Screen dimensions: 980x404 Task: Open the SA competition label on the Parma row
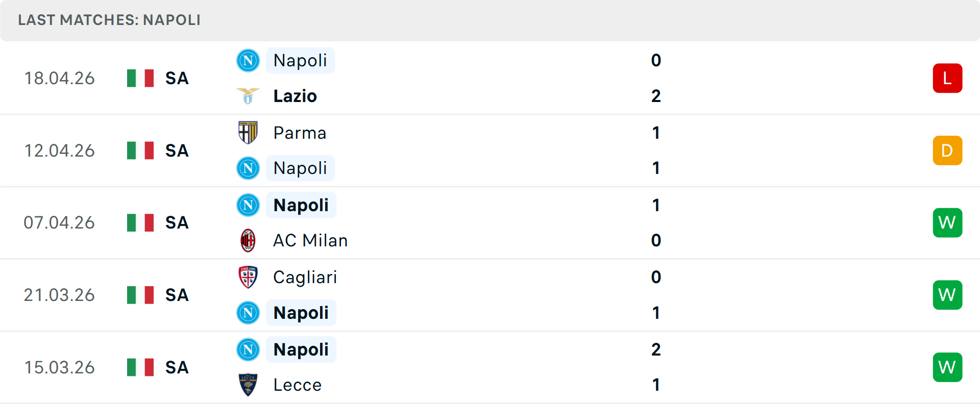[x=177, y=150]
